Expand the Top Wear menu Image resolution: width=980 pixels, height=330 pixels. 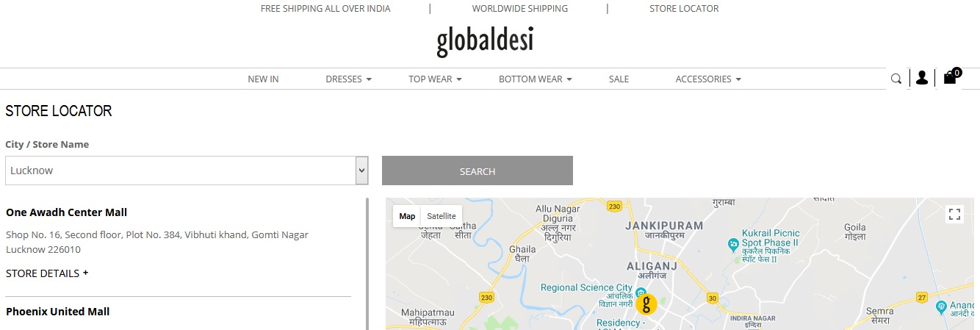point(435,79)
